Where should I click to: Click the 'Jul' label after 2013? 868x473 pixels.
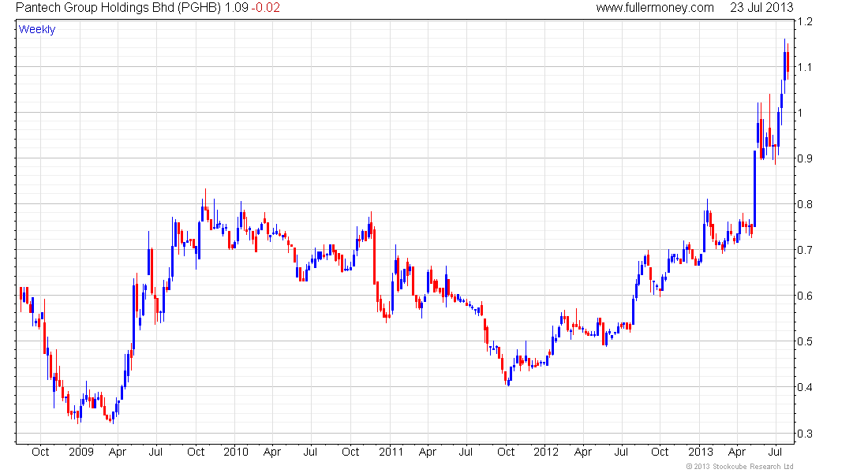pos(775,452)
